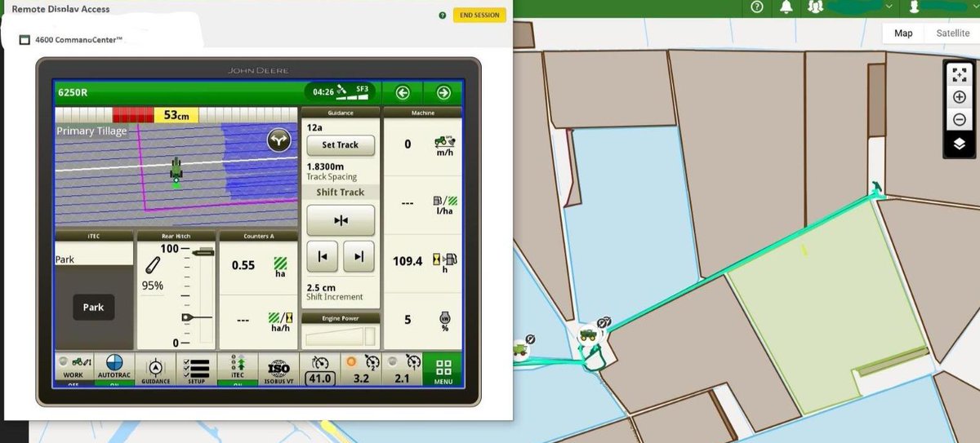
Task: Open the help icon in top green bar
Action: tap(756, 7)
